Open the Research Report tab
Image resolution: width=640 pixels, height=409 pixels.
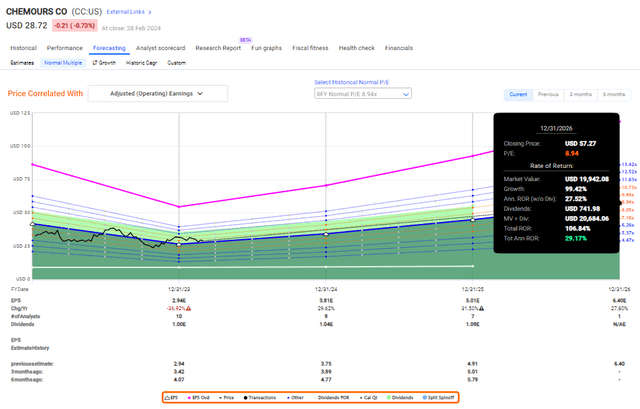[x=218, y=48]
